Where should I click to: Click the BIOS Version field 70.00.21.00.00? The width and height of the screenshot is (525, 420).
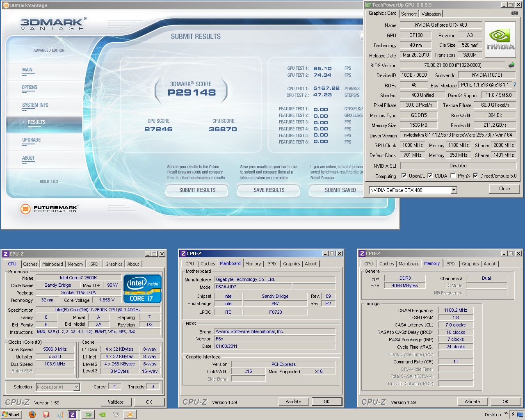pyautogui.click(x=452, y=65)
